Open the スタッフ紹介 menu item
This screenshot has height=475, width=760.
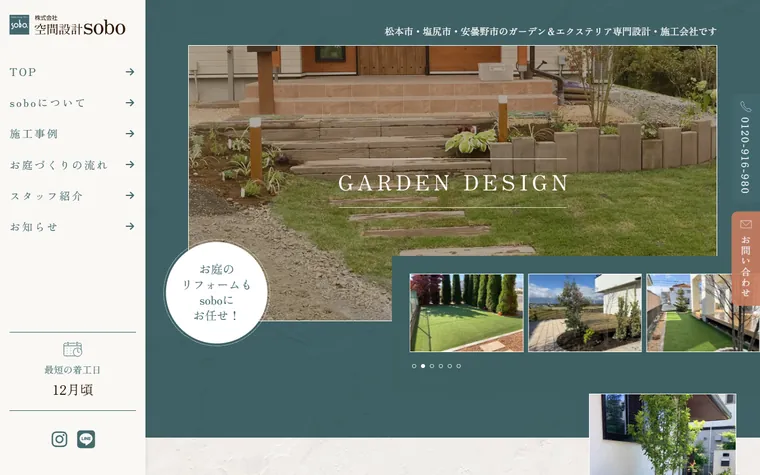point(72,196)
